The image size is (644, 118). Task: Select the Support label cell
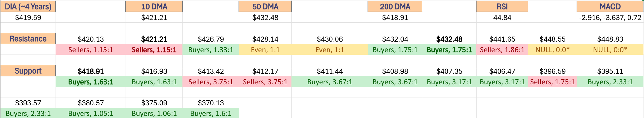pos(28,71)
